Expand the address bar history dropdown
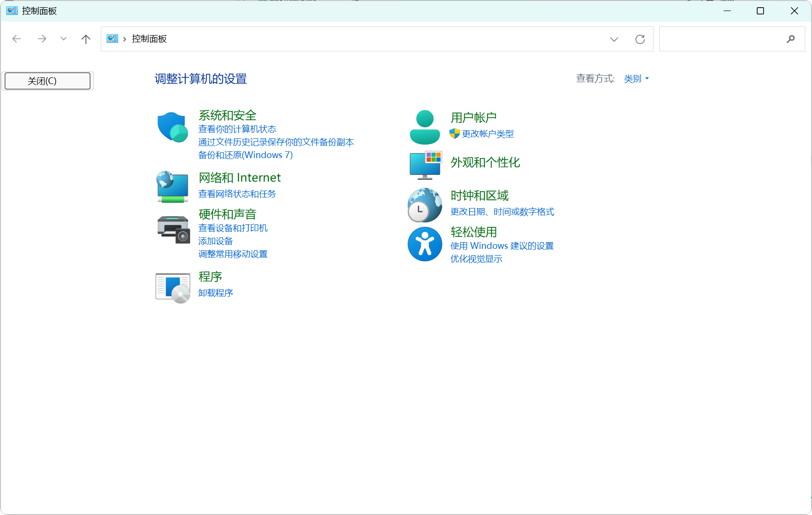812x515 pixels. point(614,39)
